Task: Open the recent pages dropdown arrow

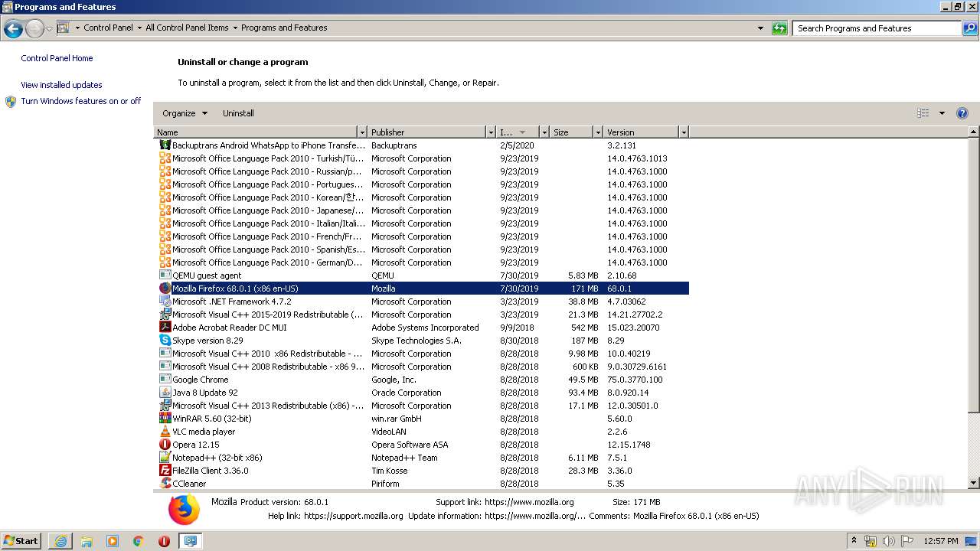Action: tap(49, 29)
